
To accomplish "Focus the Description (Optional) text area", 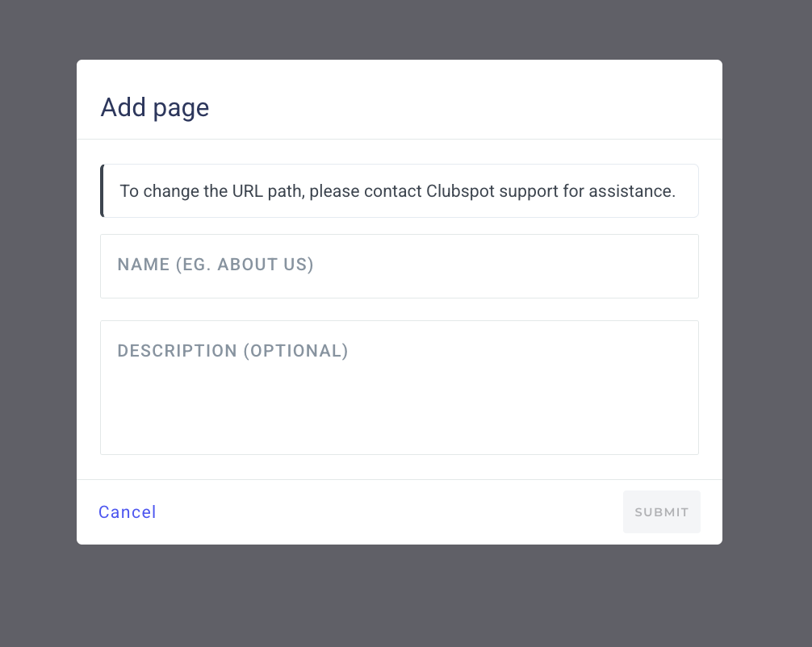I will [x=399, y=387].
